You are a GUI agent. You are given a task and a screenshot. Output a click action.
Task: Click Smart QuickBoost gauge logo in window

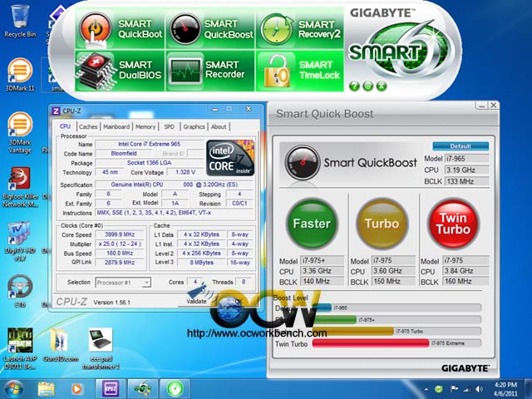point(302,163)
